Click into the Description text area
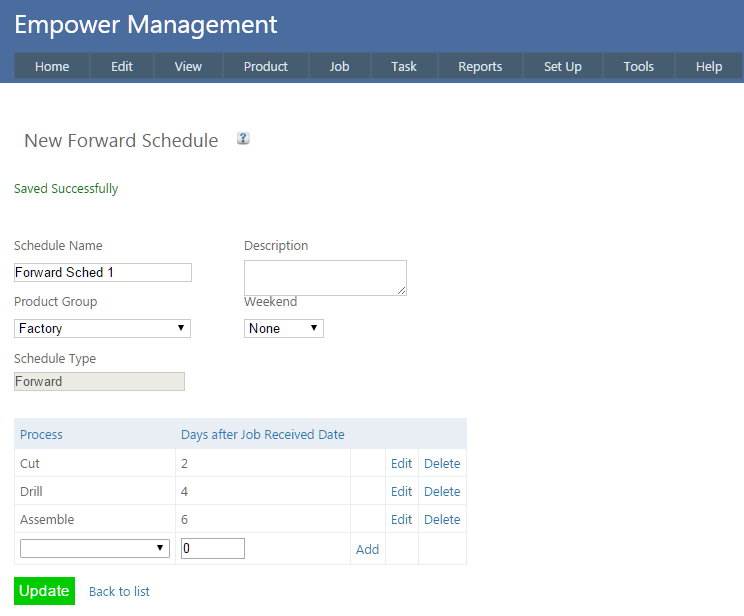Viewport: 744px width, 616px height. click(325, 277)
